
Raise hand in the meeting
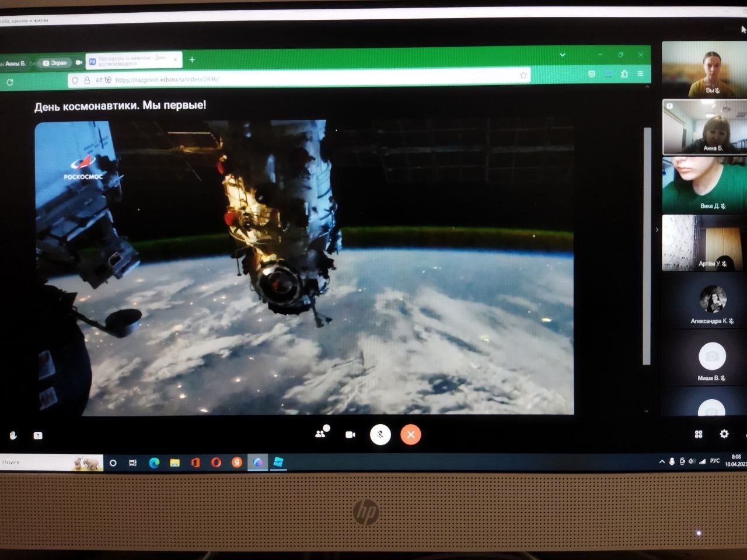13,435
